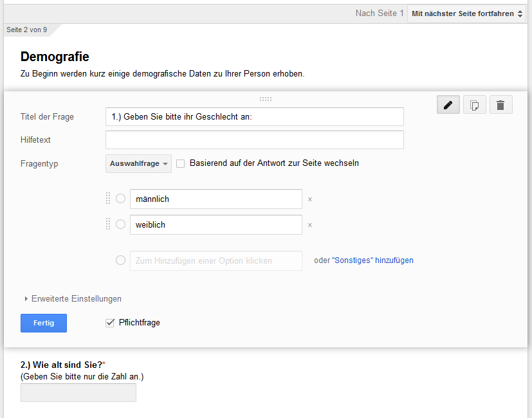Viewport: 532px width, 418px height.
Task: Remove the 'männlich' option with x
Action: 310,199
